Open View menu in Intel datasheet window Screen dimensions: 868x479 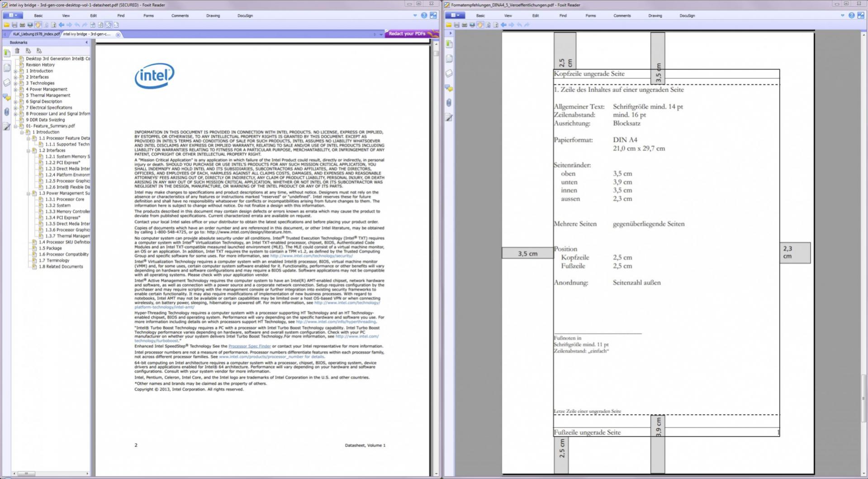tap(66, 15)
